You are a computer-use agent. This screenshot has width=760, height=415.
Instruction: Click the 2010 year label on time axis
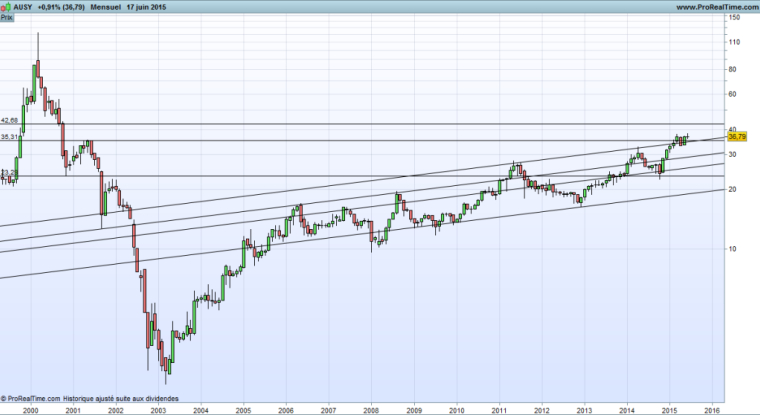[x=457, y=410]
